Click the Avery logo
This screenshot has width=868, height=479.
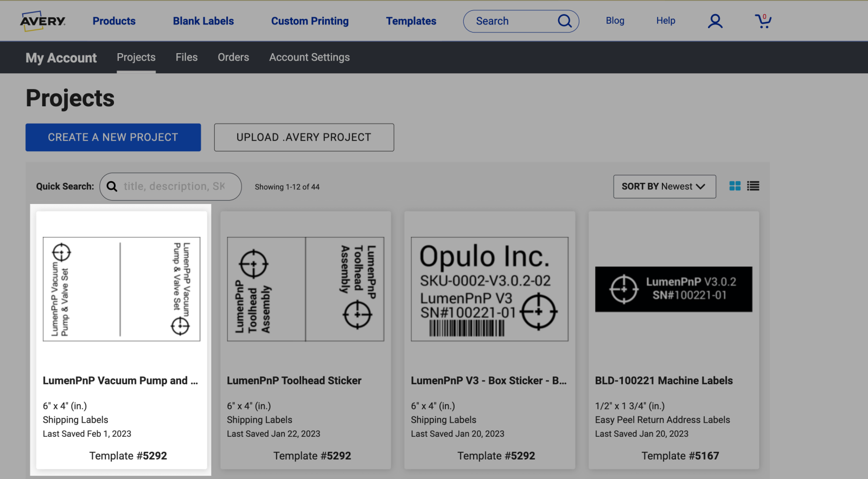(43, 21)
